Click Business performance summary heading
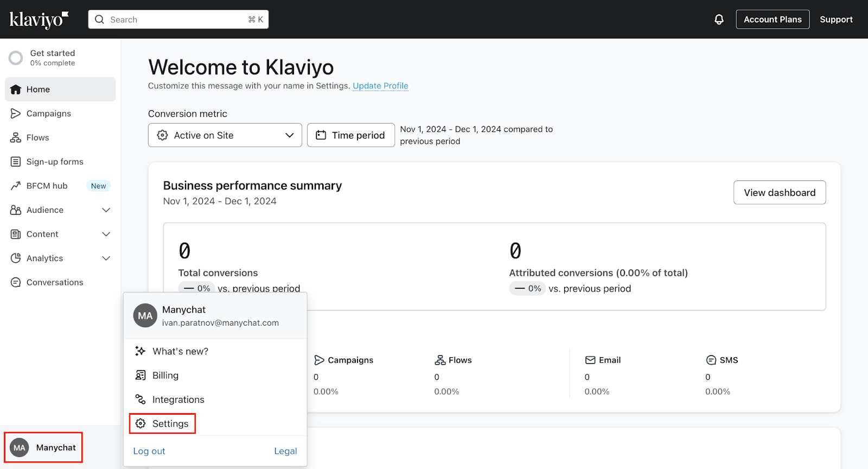This screenshot has width=868, height=469. [252, 186]
